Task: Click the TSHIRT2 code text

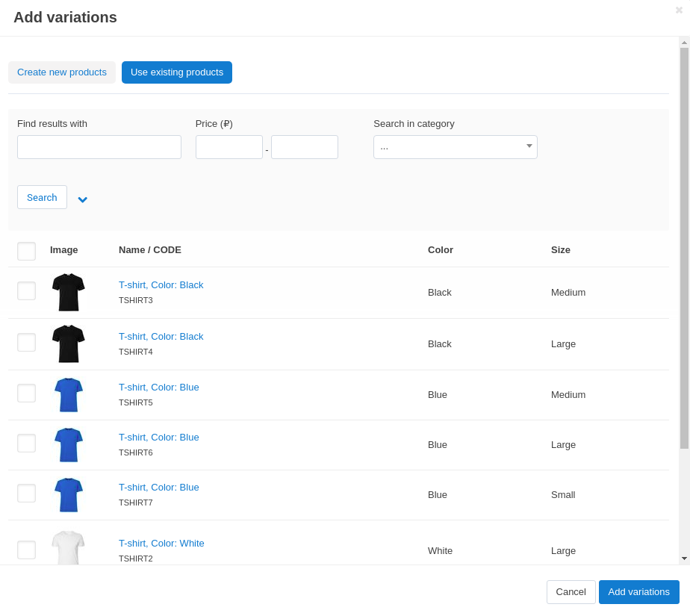Action: [136, 559]
